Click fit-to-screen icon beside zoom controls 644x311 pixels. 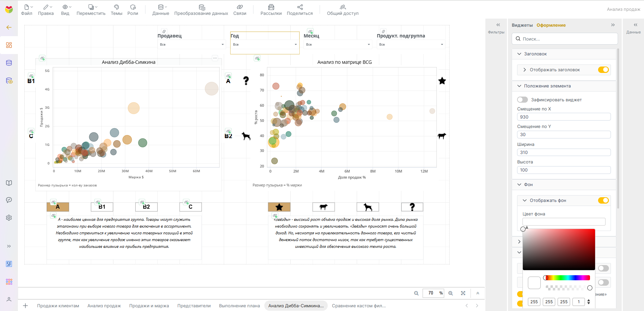463,293
